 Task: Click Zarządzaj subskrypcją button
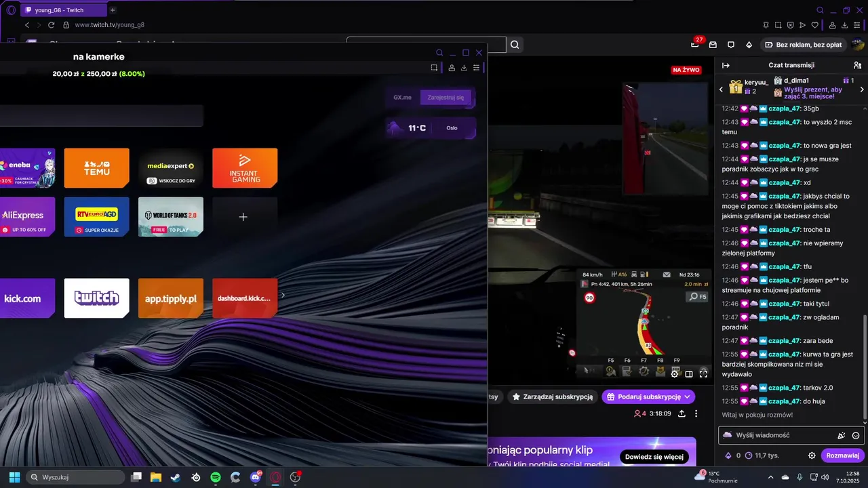click(x=553, y=396)
